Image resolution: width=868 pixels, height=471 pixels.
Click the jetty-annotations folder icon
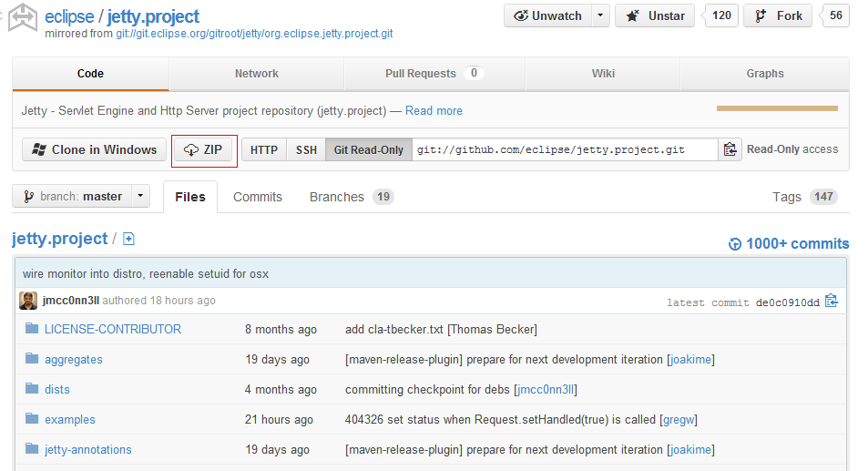tap(32, 449)
